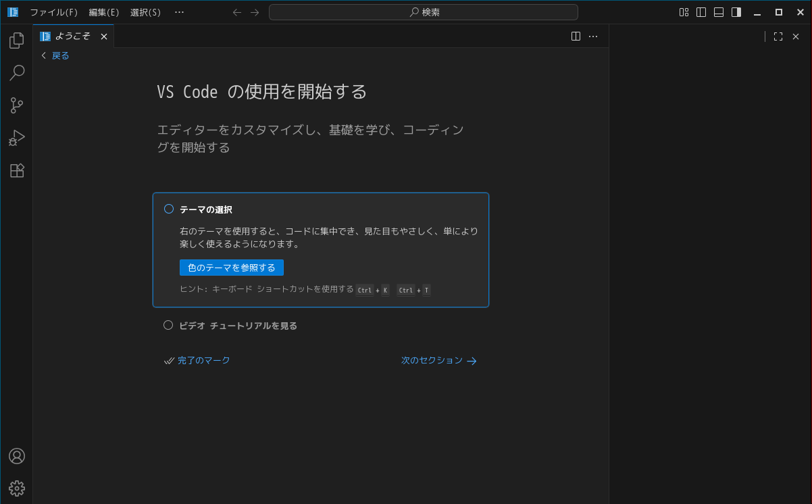Select the テーマの選択 step radio circle
Viewport: 812px width, 504px height.
pos(169,209)
